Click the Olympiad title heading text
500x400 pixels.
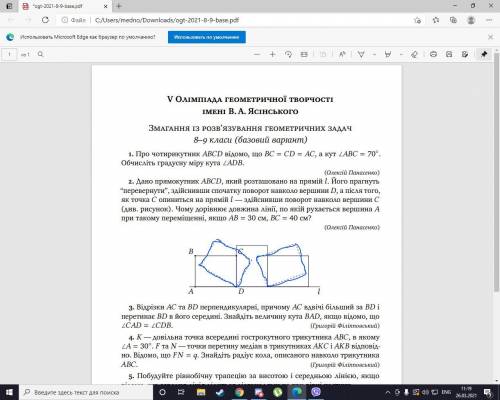[250, 105]
